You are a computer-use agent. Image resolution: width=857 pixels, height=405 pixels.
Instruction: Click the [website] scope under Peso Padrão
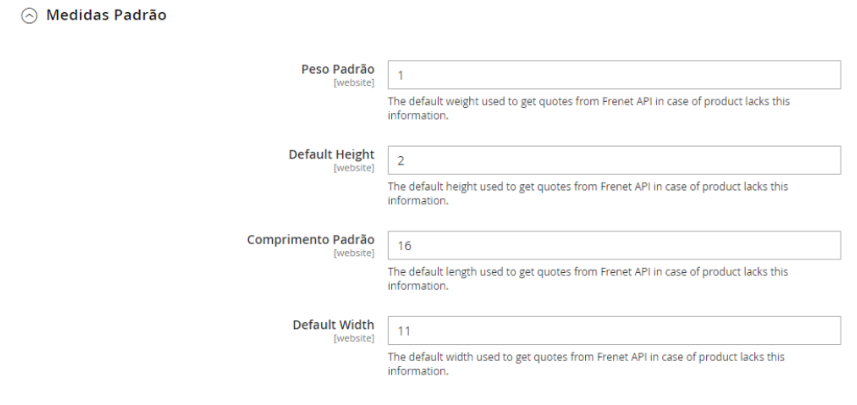(x=354, y=82)
